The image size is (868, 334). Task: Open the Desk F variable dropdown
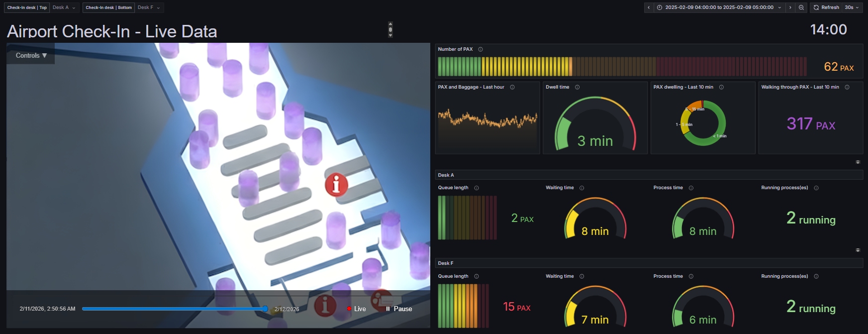(149, 7)
